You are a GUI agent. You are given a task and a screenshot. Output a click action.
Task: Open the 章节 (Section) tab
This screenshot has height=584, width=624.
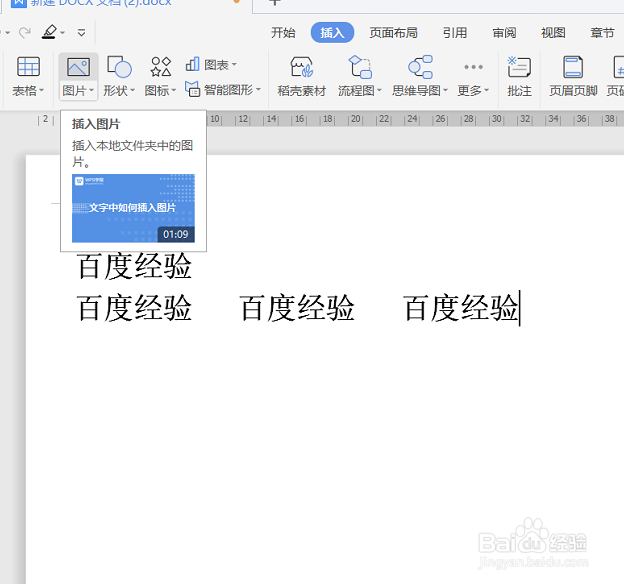click(x=602, y=33)
